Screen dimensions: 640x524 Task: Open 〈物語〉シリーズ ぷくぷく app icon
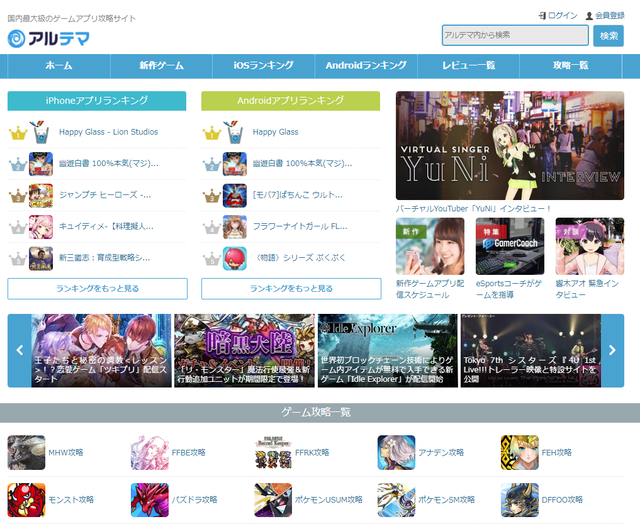[235, 258]
